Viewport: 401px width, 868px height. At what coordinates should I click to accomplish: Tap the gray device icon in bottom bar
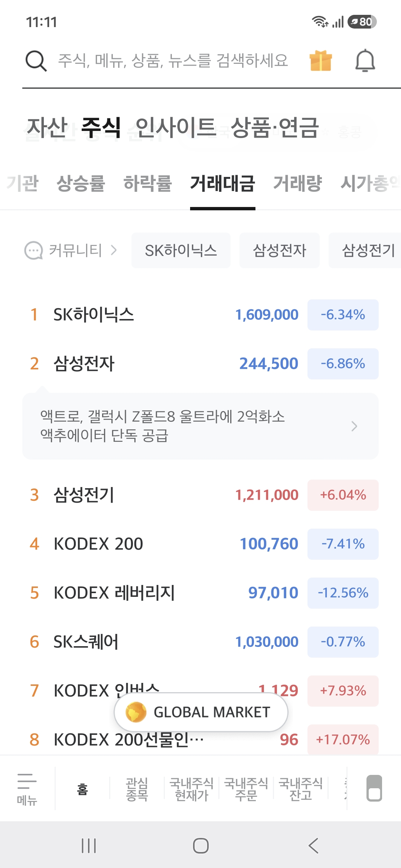coord(374,788)
